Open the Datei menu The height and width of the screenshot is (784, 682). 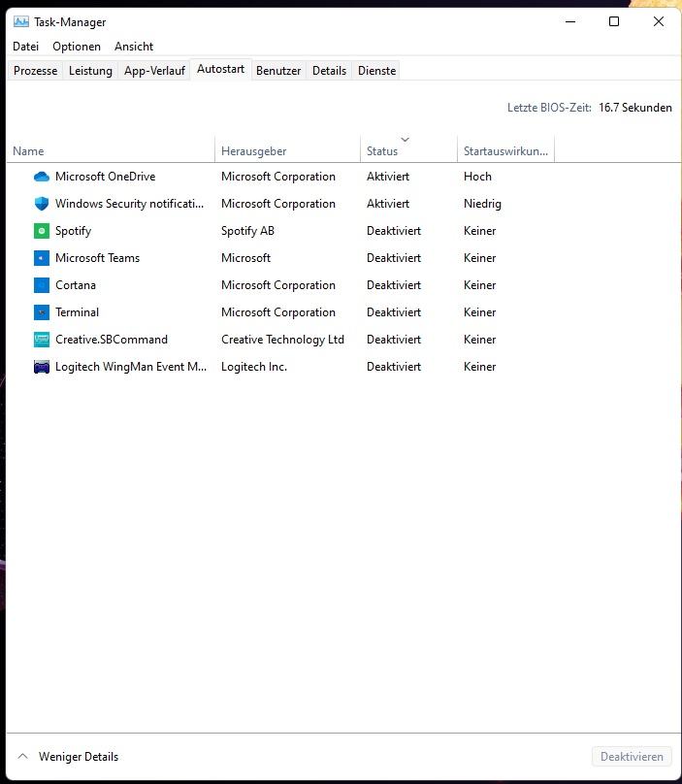pyautogui.click(x=25, y=47)
